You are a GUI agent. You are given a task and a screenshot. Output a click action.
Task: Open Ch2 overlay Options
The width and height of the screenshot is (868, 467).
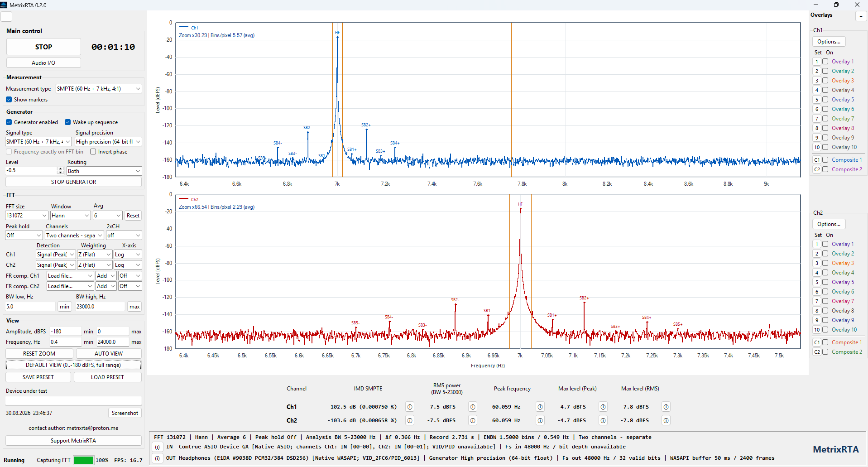coord(829,224)
